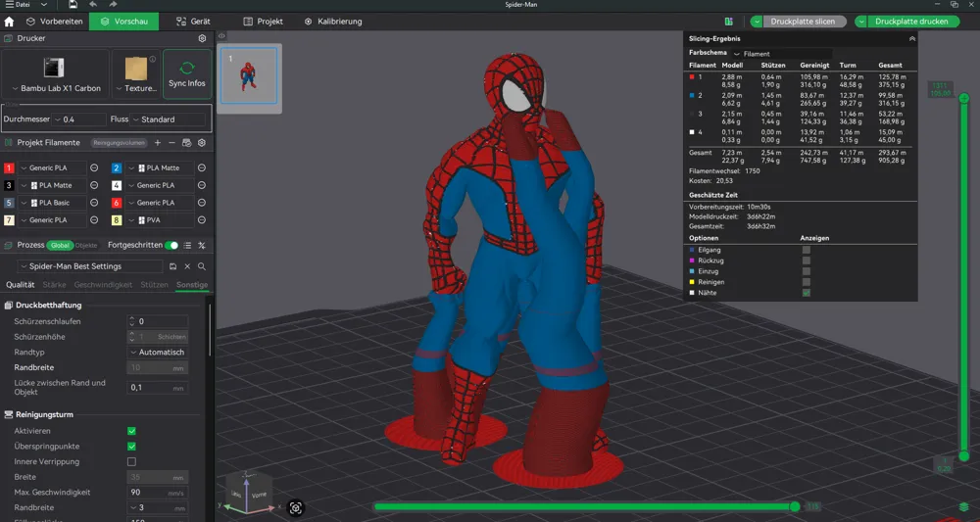This screenshot has height=522, width=980.
Task: Show Reinigen moves checkbox
Action: pos(807,282)
